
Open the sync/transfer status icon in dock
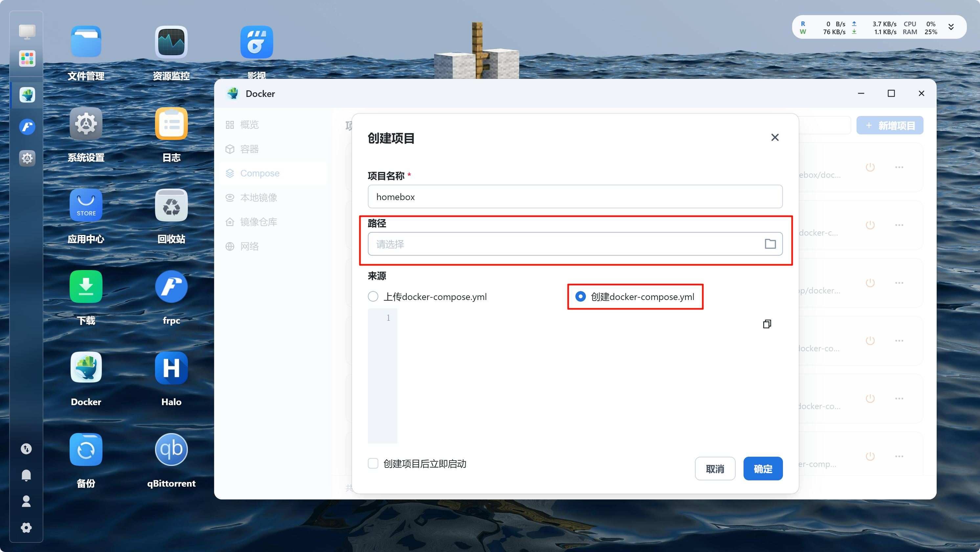click(x=26, y=449)
